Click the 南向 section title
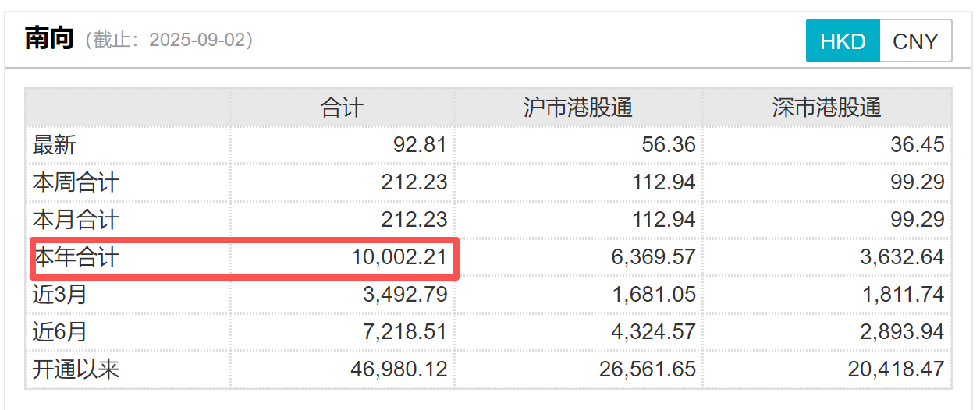 tap(49, 39)
